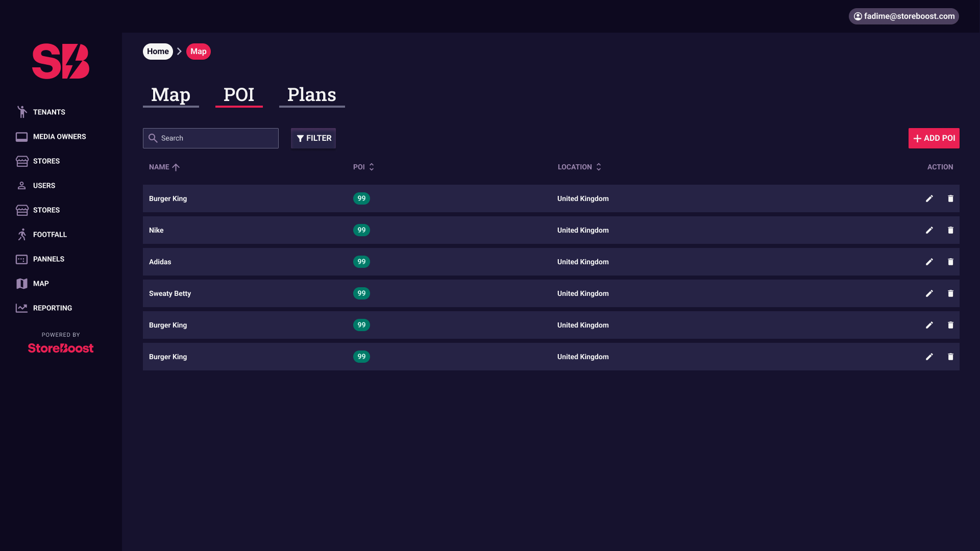The height and width of the screenshot is (551, 980).
Task: Edit the Nike POI with the pencil icon
Action: click(929, 230)
